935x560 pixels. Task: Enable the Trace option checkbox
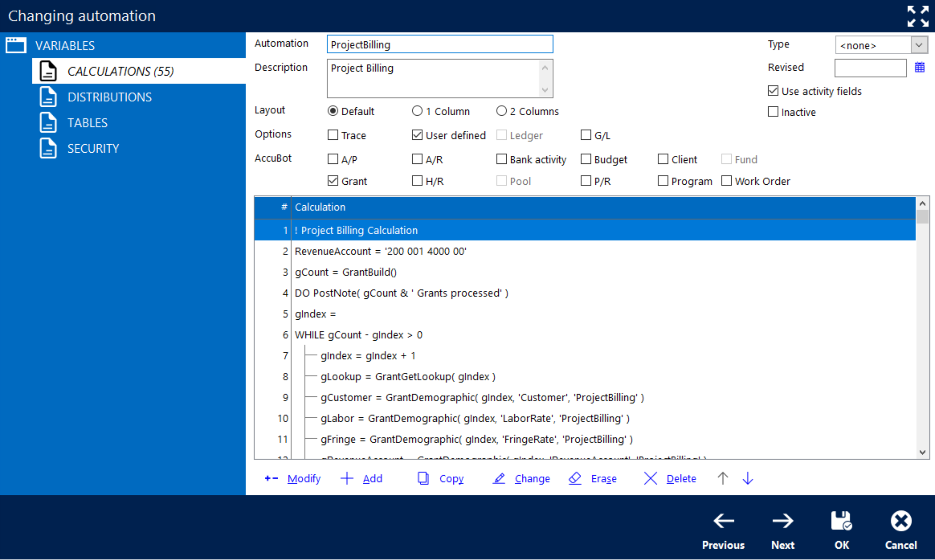[x=333, y=135]
